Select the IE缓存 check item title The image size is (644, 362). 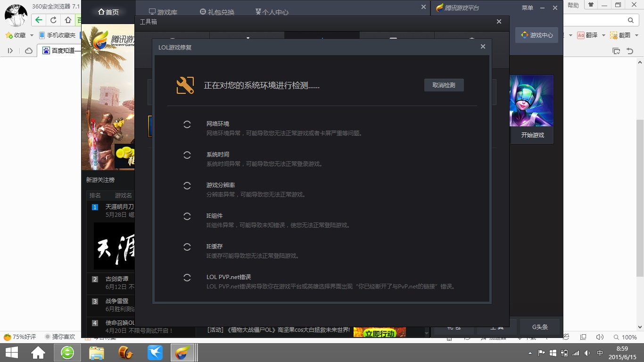215,247
